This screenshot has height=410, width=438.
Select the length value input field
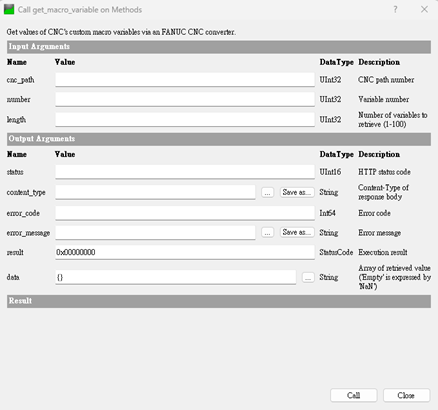[185, 119]
